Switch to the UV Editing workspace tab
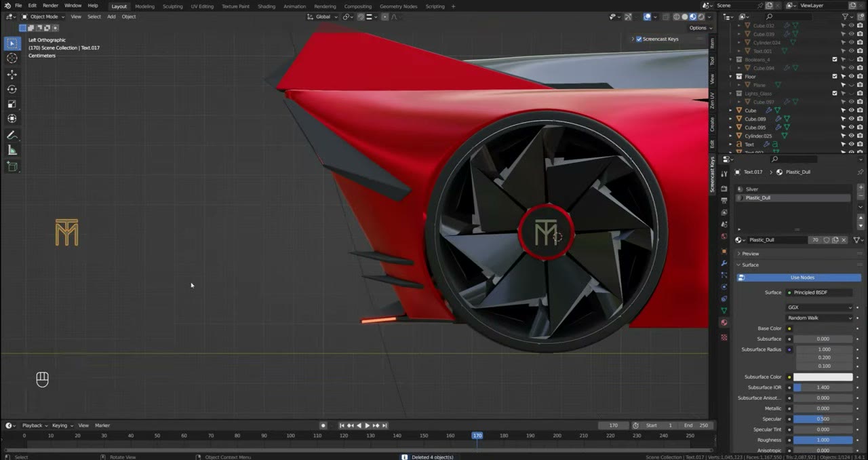 (x=202, y=6)
